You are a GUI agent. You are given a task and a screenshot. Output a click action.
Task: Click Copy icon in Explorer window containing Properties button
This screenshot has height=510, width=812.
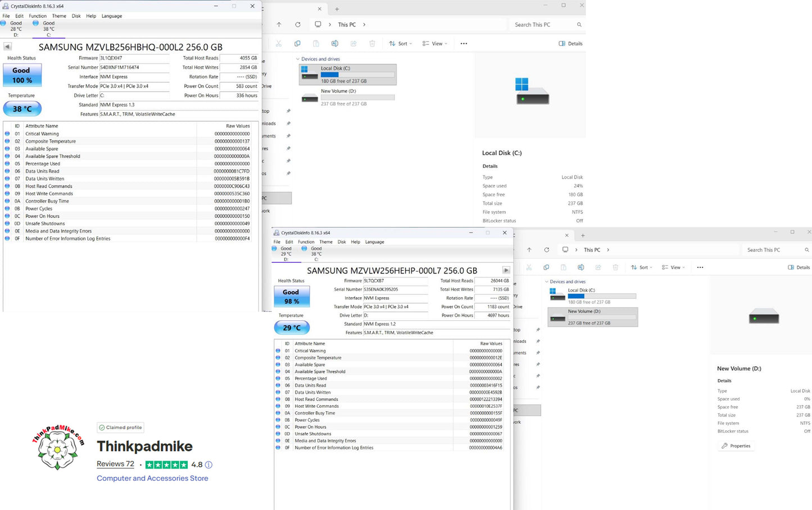546,267
